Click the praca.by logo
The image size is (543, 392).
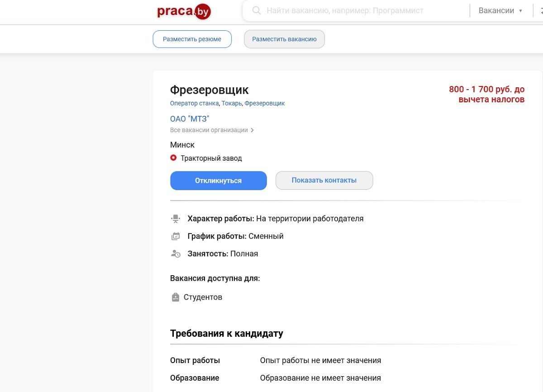pyautogui.click(x=184, y=11)
